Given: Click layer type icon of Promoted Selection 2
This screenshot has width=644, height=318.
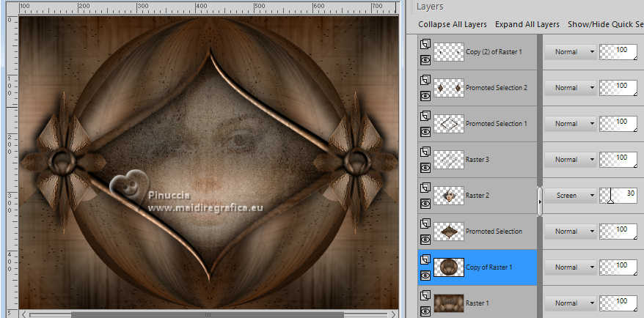Looking at the screenshot, I should tap(425, 81).
